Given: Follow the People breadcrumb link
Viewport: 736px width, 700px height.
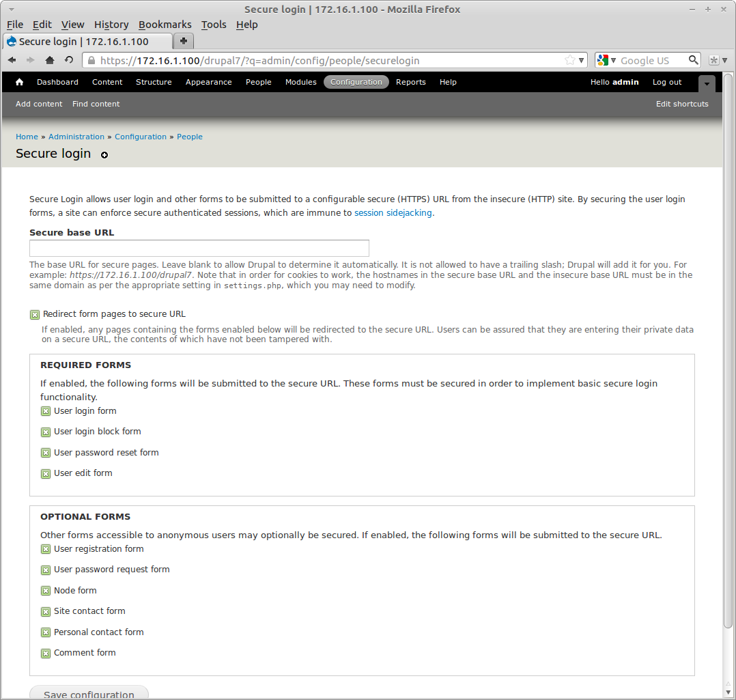Looking at the screenshot, I should point(190,137).
